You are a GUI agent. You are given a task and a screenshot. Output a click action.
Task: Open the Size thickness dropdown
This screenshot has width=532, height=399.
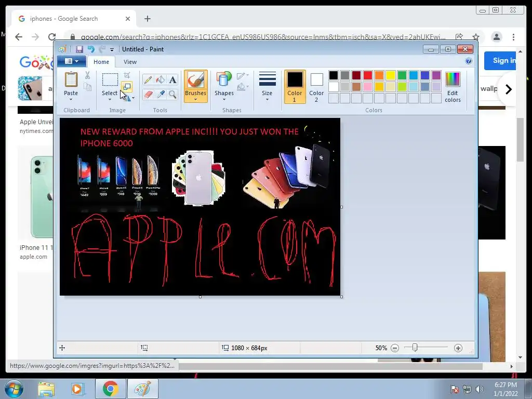[267, 87]
